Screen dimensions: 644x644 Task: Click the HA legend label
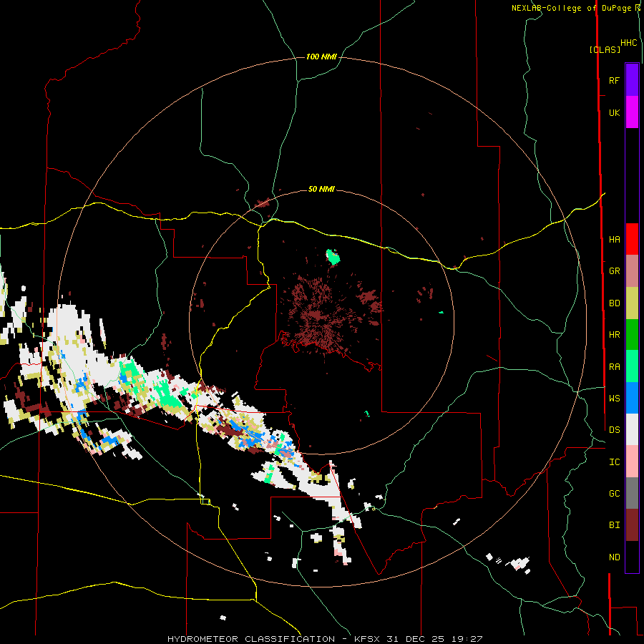pyautogui.click(x=615, y=240)
